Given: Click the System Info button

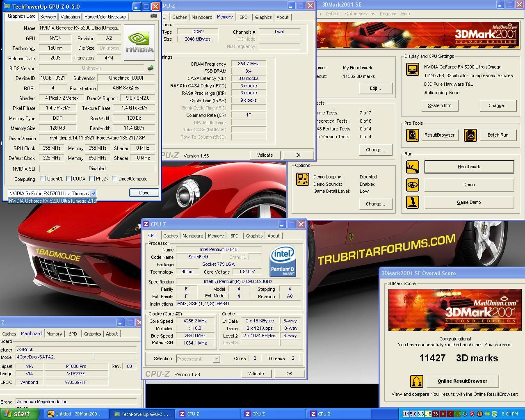Looking at the screenshot, I should [440, 105].
